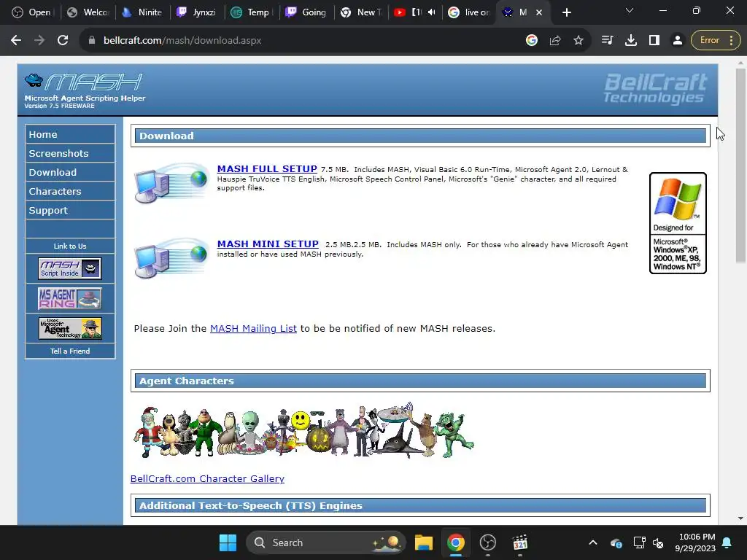The height and width of the screenshot is (560, 747).
Task: Open the clock and date panel
Action: click(695, 542)
